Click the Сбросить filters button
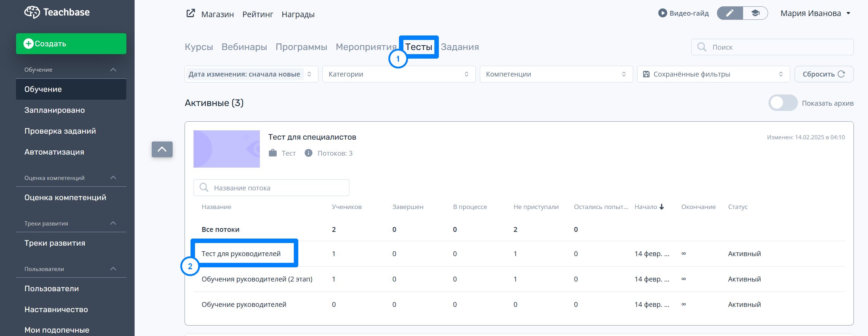The image size is (868, 336). coord(824,74)
